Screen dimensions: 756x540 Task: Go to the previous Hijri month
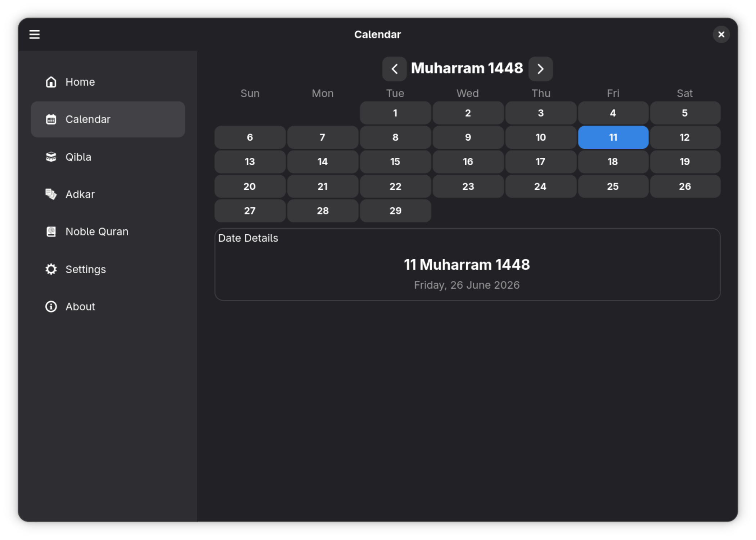point(395,69)
